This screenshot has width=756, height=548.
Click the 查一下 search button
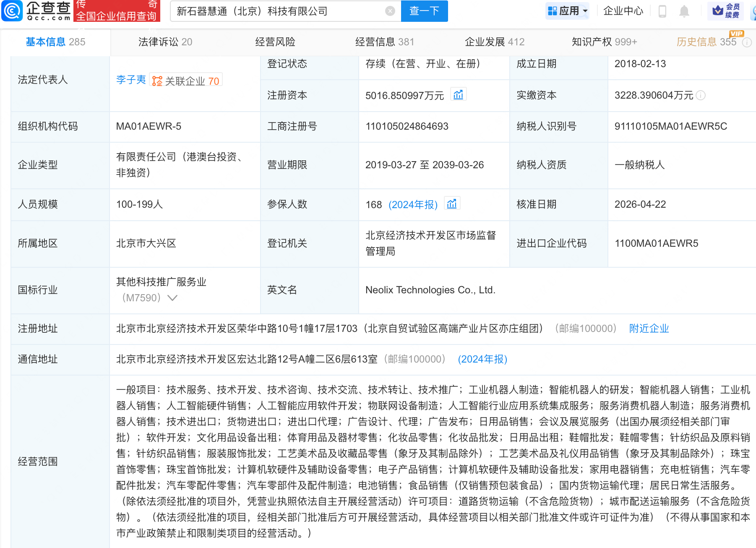coord(424,11)
